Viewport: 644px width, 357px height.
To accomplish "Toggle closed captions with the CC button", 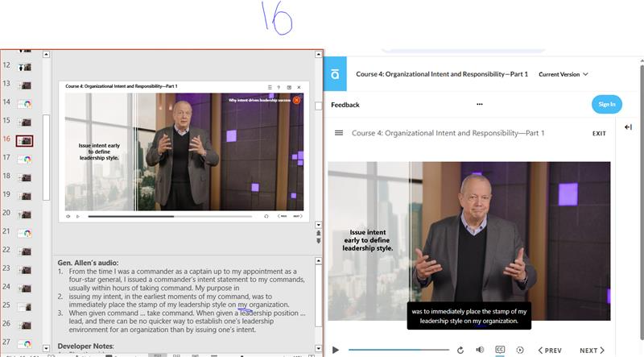I will click(x=500, y=350).
